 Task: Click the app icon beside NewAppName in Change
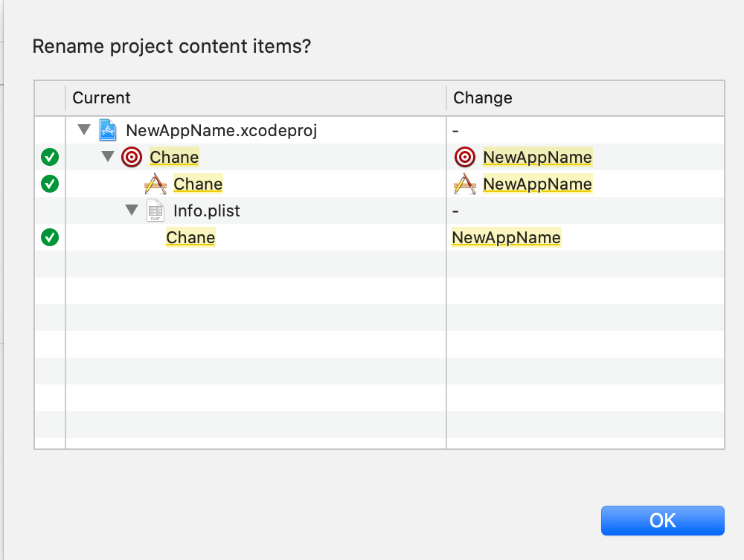coord(465,184)
